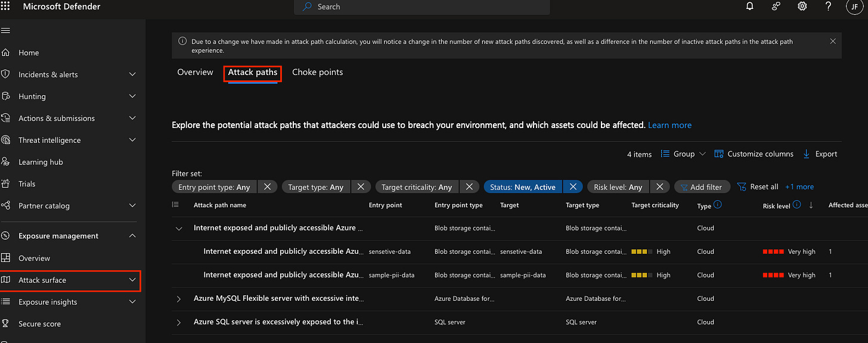
Task: Collapse Internet exposed Azure blob group row
Action: [179, 228]
